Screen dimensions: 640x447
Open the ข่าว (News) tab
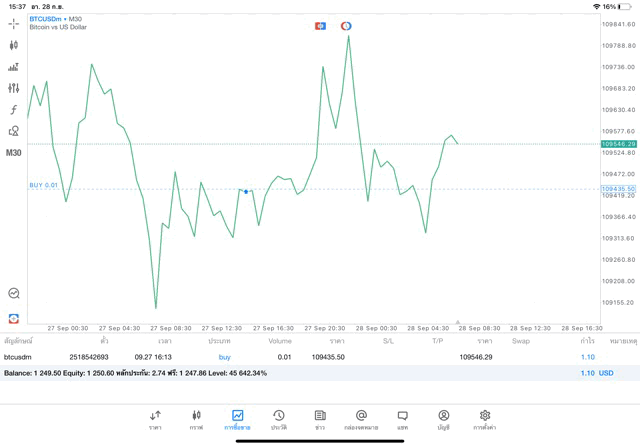point(319,419)
